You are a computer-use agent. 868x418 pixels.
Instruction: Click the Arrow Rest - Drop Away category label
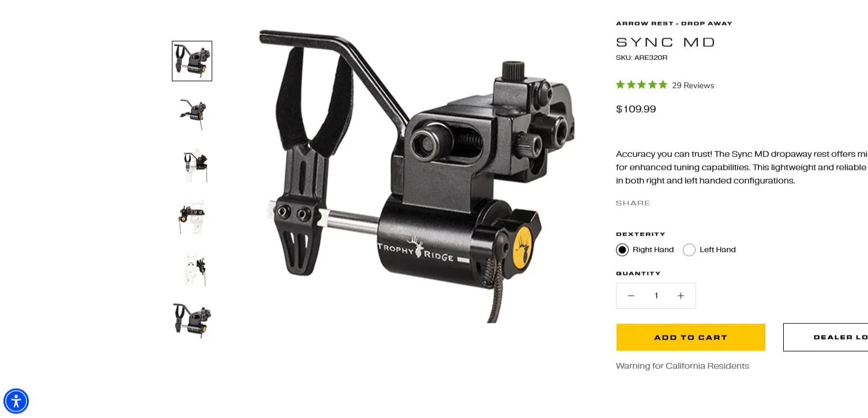674,24
